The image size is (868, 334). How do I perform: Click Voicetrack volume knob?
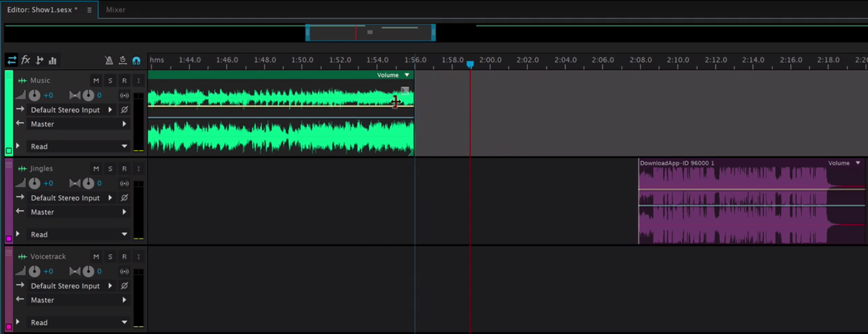coord(34,271)
